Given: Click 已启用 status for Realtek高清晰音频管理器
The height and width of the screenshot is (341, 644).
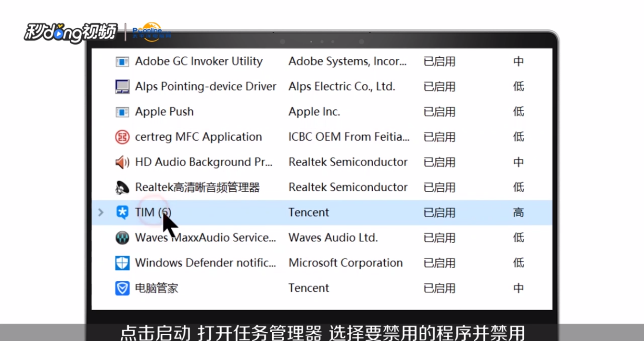Looking at the screenshot, I should (440, 187).
